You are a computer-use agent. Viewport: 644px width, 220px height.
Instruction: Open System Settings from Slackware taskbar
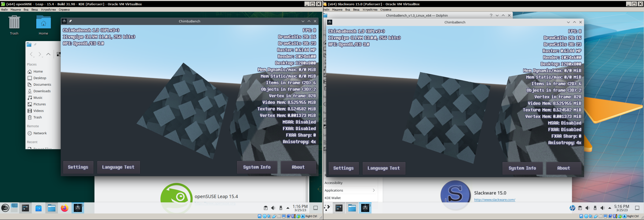pyautogui.click(x=339, y=208)
